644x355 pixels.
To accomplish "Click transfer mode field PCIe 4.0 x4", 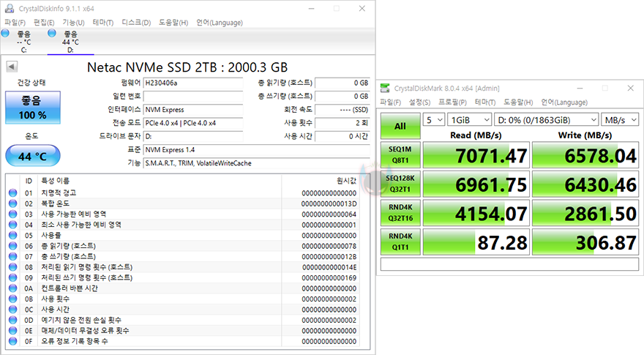I will point(193,123).
